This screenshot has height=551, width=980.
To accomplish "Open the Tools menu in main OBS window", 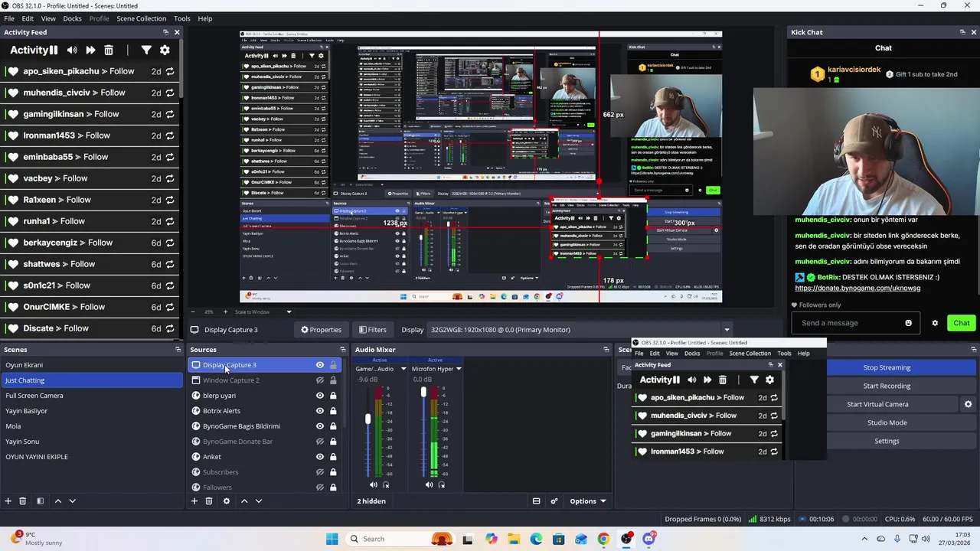I will (182, 18).
